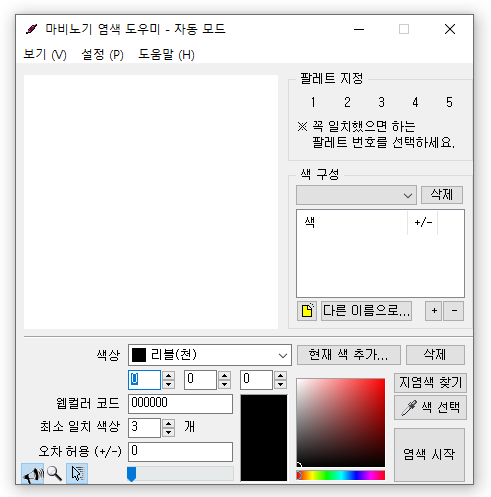This screenshot has height=497, width=491.
Task: Click the black color preview swatch
Action: (264, 438)
